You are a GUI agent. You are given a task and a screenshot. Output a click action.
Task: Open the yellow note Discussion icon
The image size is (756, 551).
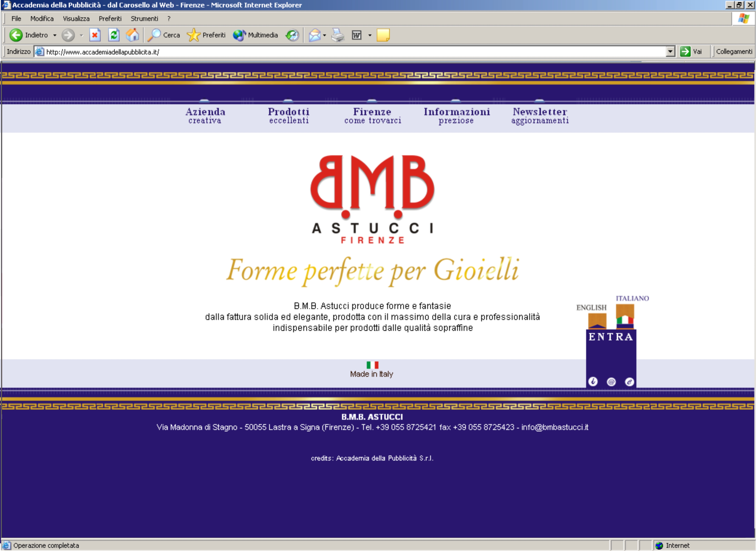pyautogui.click(x=383, y=35)
